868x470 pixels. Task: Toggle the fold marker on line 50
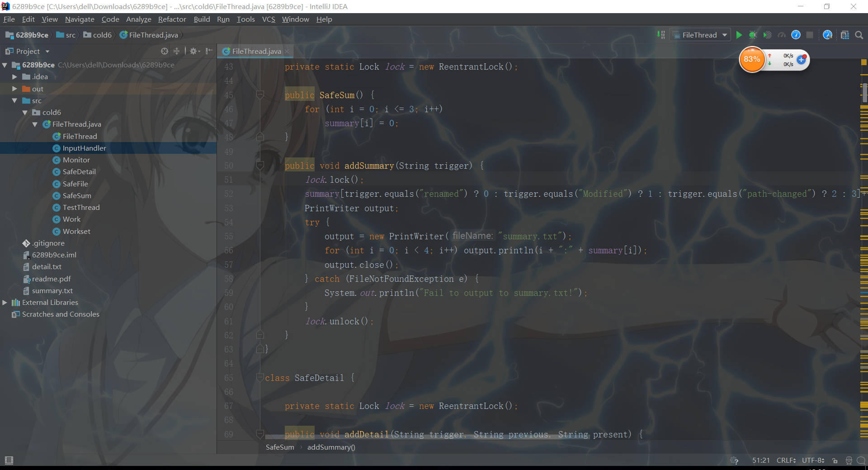260,166
